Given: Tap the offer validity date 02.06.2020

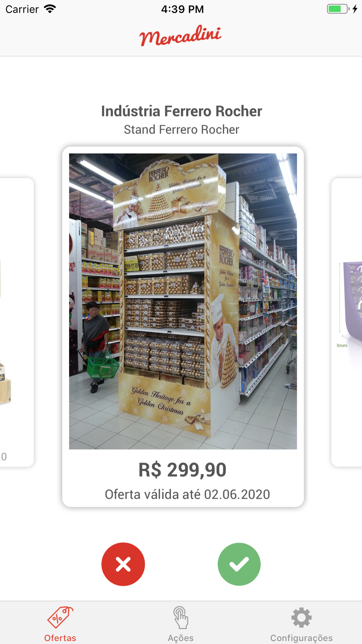Looking at the screenshot, I should pos(237,494).
